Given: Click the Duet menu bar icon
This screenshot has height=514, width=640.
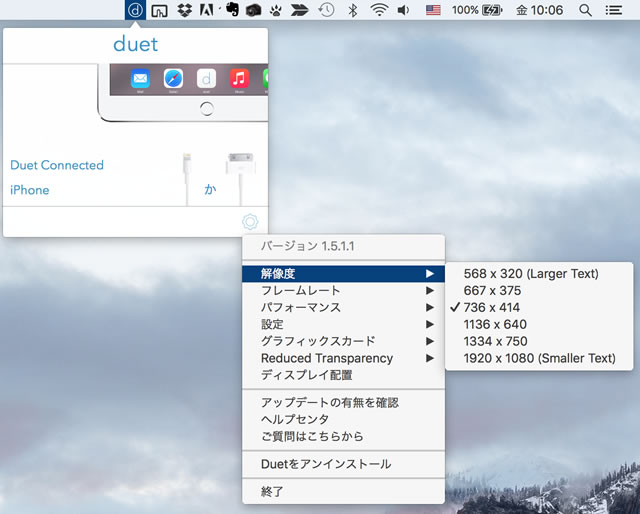Looking at the screenshot, I should (x=135, y=10).
